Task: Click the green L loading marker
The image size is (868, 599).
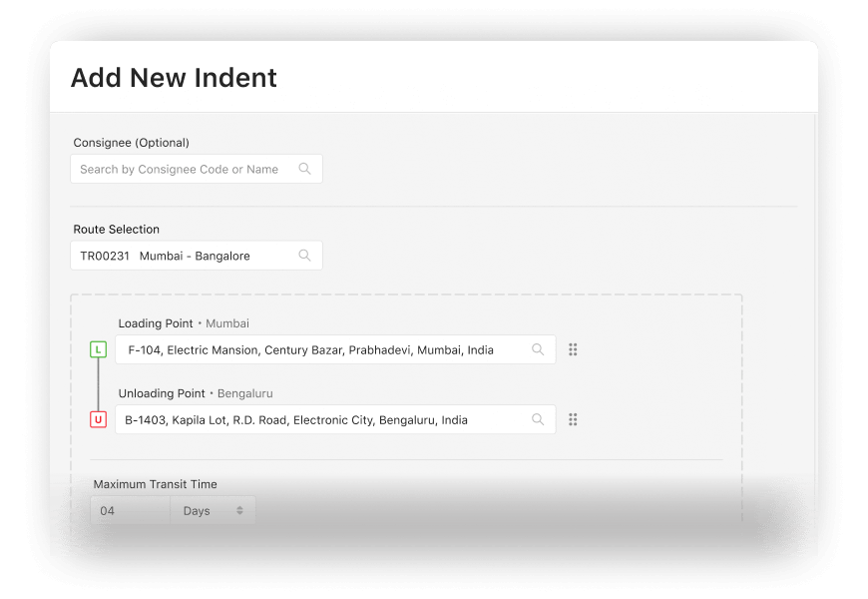Action: tap(99, 349)
